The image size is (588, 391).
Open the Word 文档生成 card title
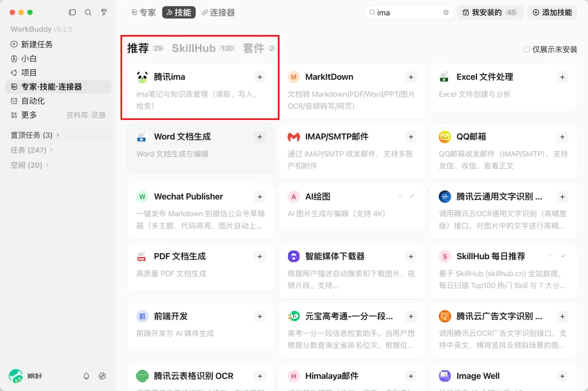point(182,137)
